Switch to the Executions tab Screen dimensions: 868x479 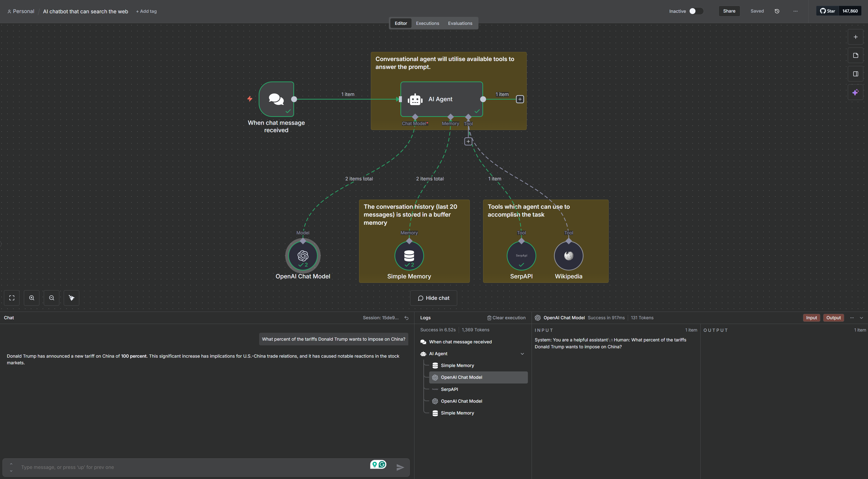click(427, 23)
